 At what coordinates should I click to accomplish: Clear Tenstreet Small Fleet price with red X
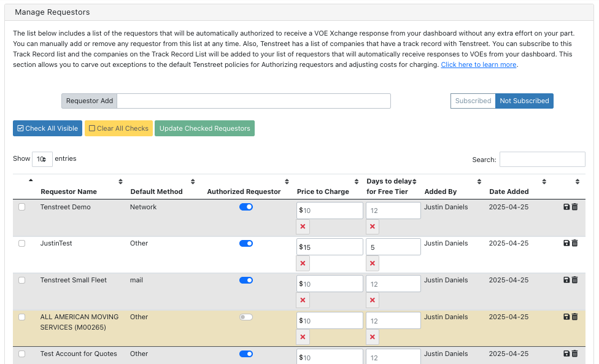[303, 301]
